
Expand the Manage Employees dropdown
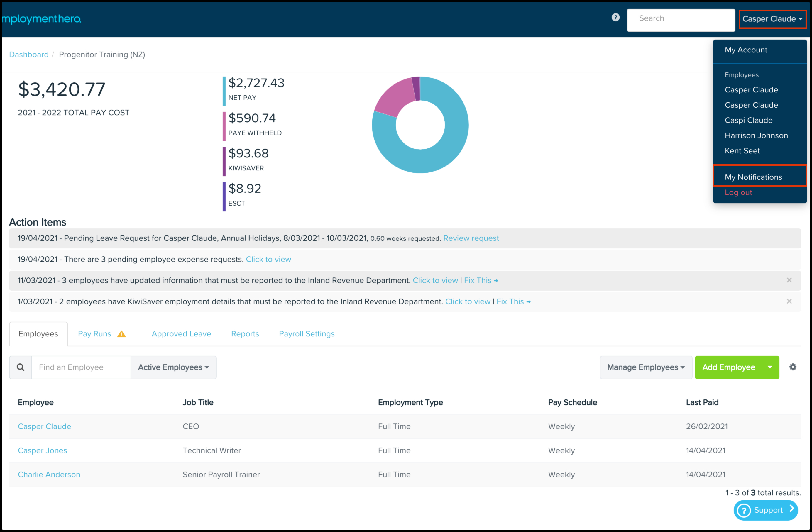coord(645,367)
